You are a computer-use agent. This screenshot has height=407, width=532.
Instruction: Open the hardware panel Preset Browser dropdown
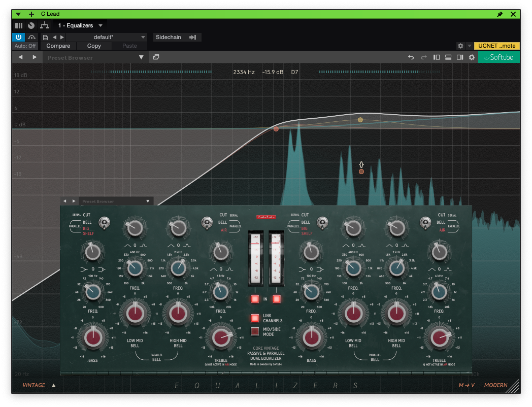click(148, 201)
